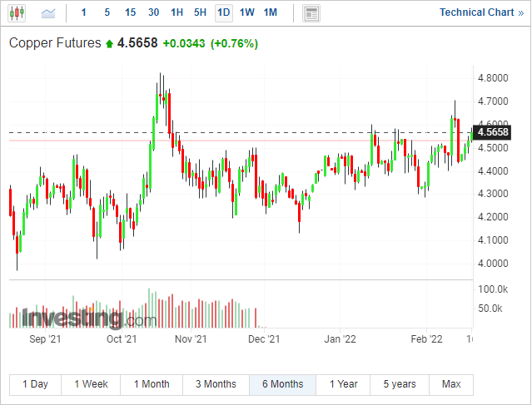Show the 1 Year range
This screenshot has width=532, height=405.
343,384
